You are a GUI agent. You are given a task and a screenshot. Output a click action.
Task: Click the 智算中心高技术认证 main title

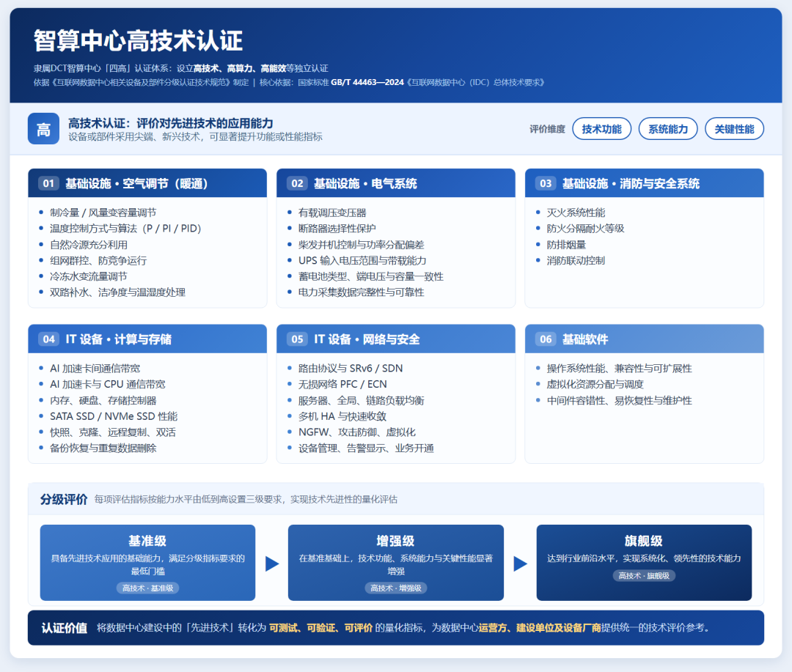click(x=138, y=41)
